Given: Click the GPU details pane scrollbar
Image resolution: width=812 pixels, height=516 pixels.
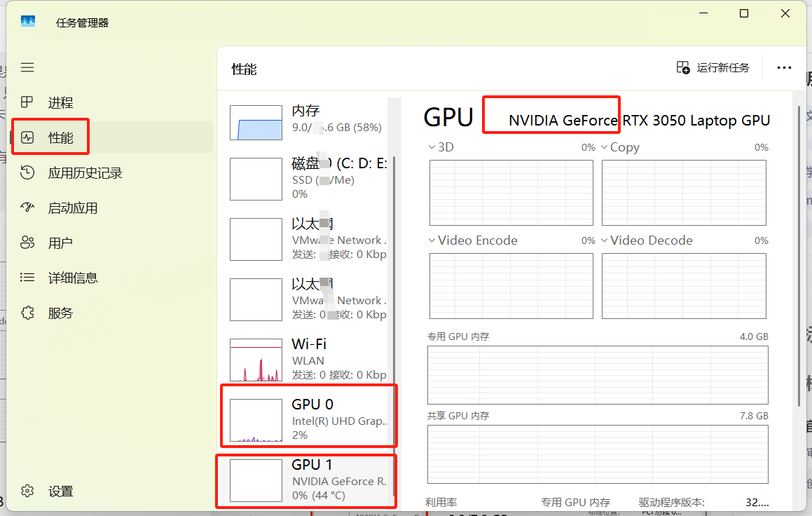Looking at the screenshot, I should pos(799,257).
